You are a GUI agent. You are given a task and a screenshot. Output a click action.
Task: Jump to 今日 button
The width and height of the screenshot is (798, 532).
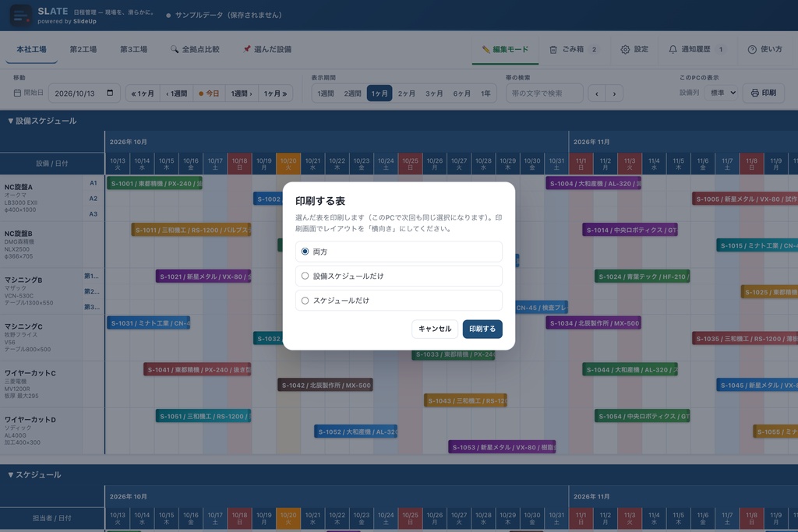[x=209, y=93]
